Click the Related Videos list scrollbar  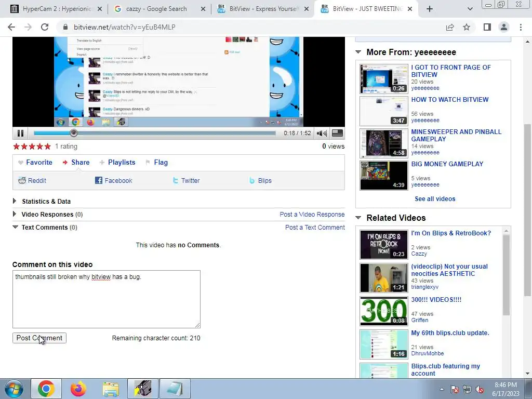tap(506, 275)
